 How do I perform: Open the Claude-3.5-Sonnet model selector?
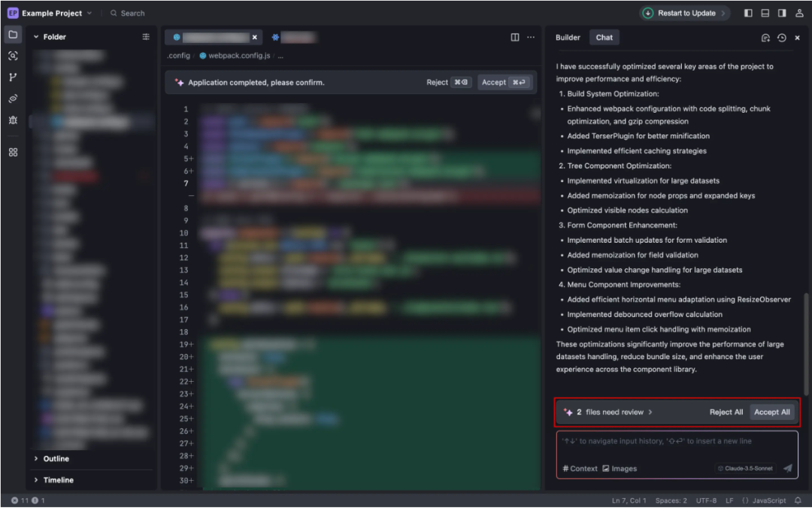pos(745,469)
